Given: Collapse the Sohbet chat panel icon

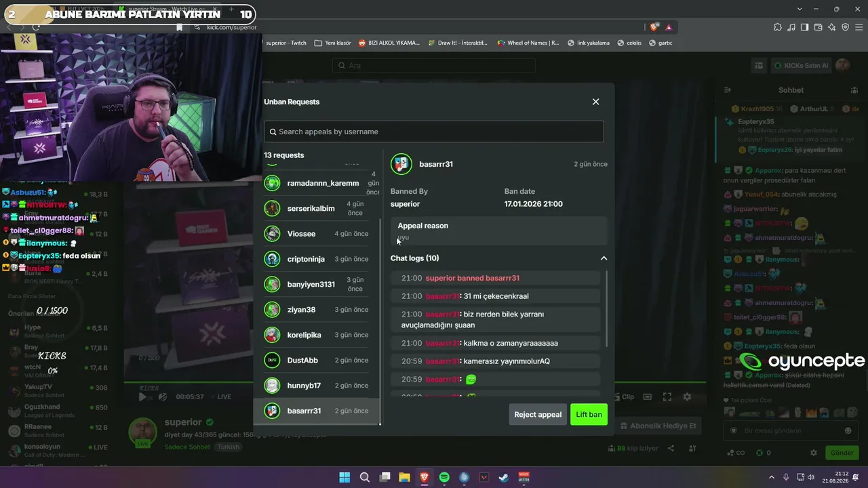Looking at the screenshot, I should pos(728,90).
